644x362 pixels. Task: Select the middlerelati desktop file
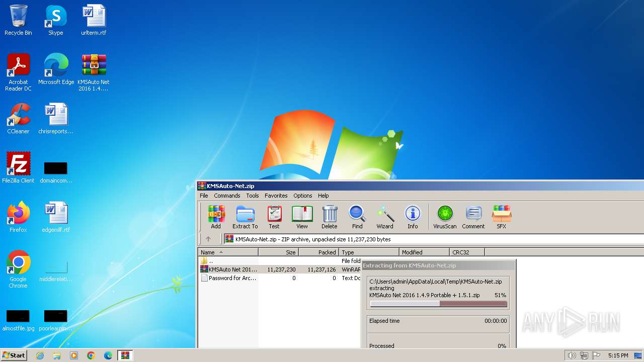click(x=56, y=271)
